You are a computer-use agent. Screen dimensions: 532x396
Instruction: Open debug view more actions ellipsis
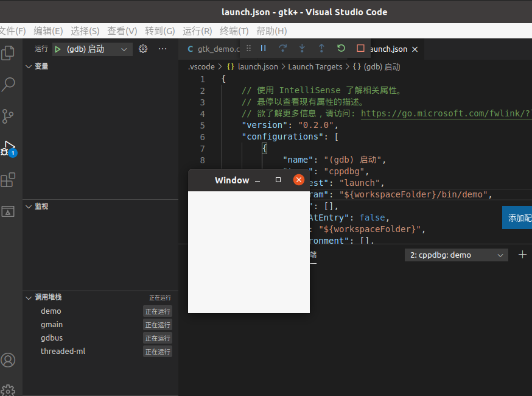pos(163,49)
